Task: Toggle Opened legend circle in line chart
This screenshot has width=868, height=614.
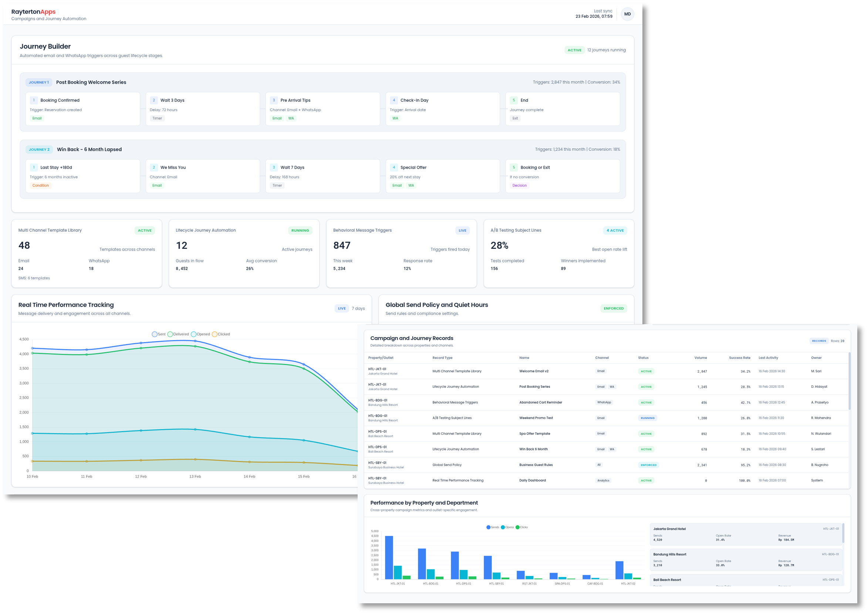Action: tap(193, 334)
